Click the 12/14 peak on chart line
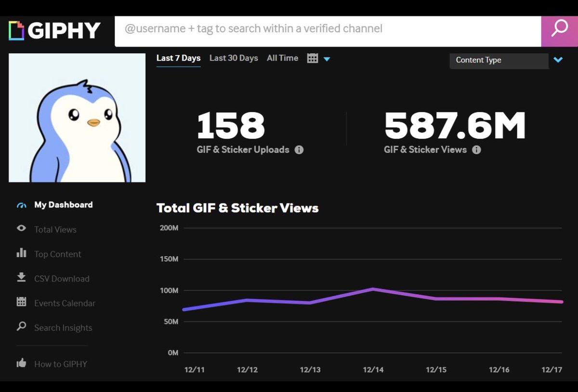 tap(373, 289)
